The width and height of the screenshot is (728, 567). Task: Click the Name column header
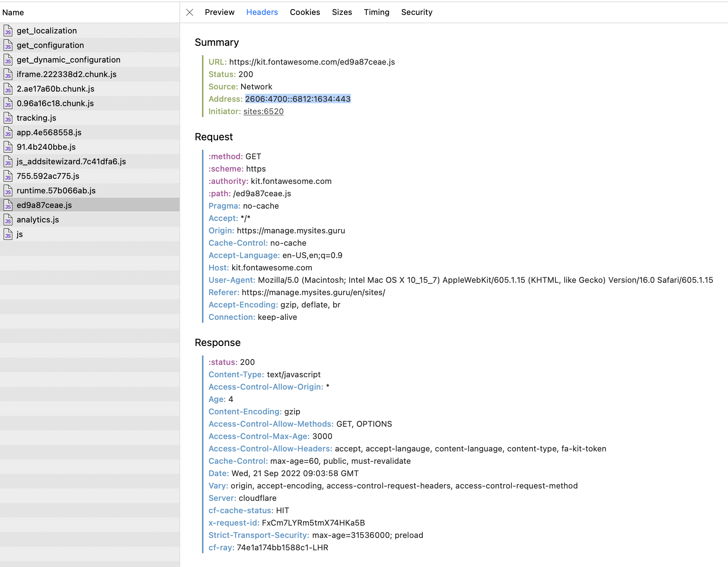coord(13,12)
